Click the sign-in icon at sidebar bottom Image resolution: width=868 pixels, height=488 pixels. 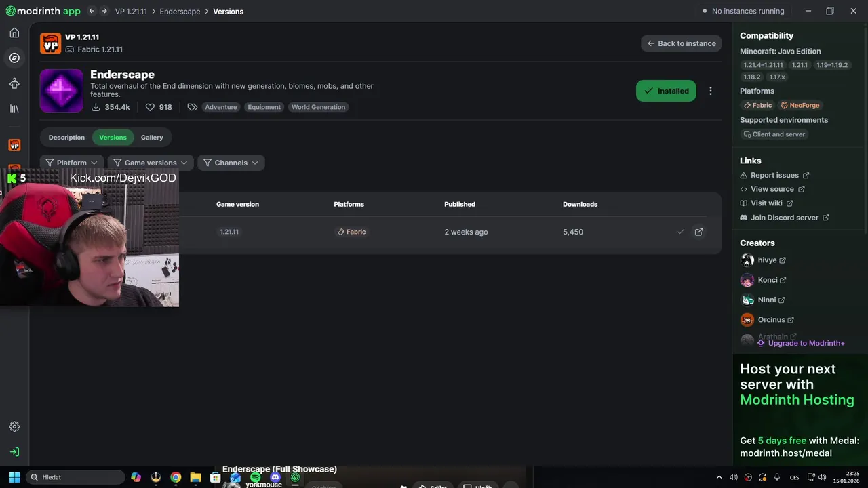(x=14, y=451)
